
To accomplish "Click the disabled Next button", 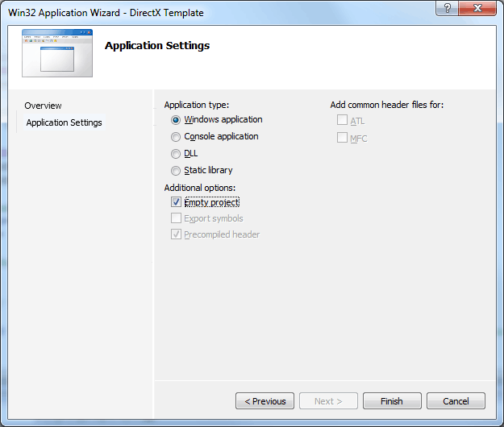I will click(328, 401).
